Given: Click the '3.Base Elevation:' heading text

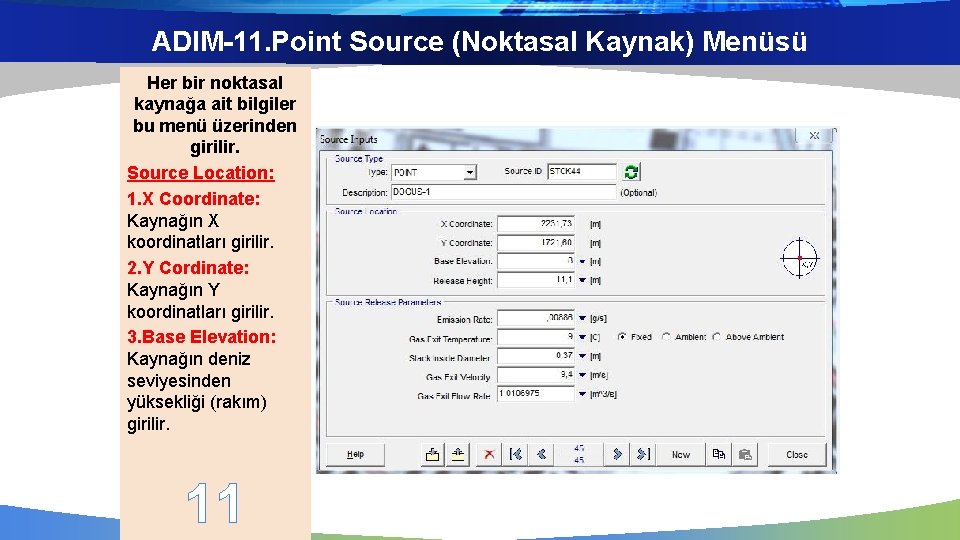Looking at the screenshot, I should pyautogui.click(x=201, y=337).
